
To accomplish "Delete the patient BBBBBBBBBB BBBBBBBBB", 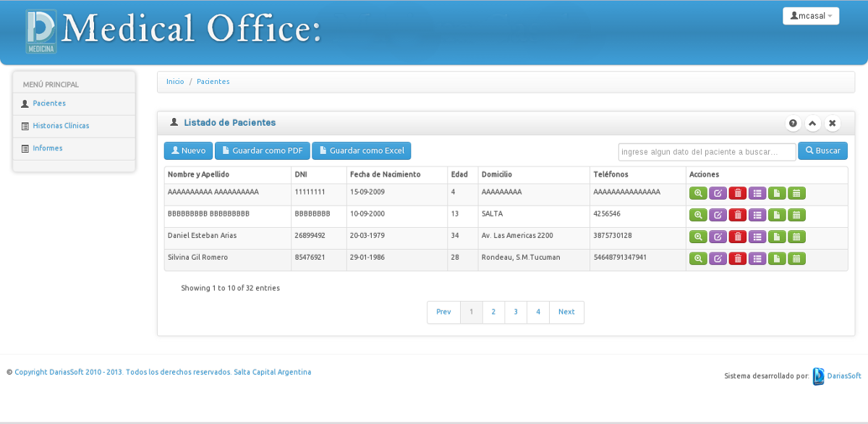I will click(x=737, y=215).
